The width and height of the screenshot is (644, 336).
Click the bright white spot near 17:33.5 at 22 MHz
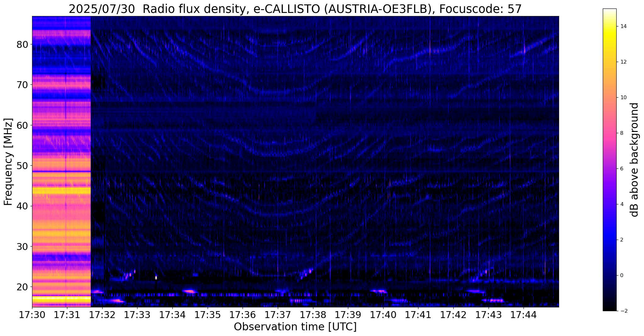click(156, 277)
